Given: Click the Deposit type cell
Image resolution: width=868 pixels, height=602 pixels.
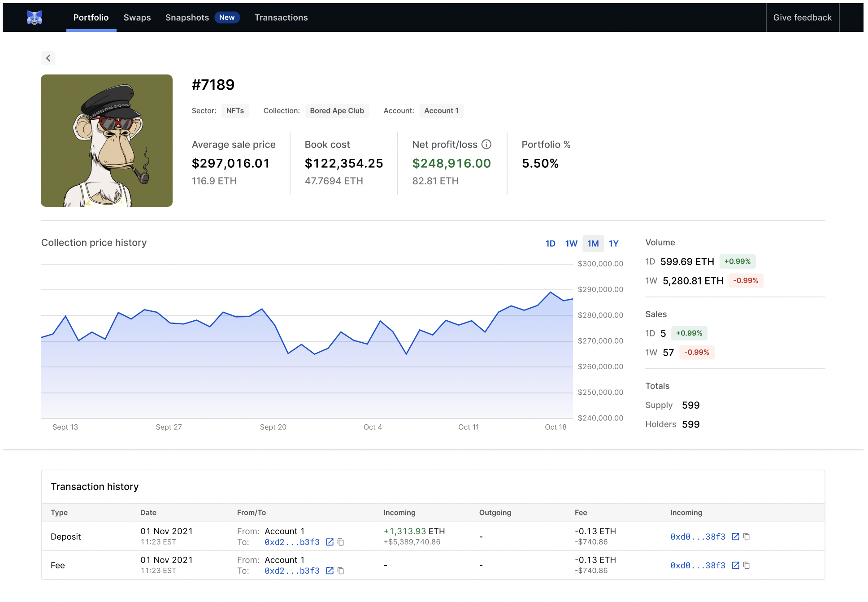Looking at the screenshot, I should click(x=66, y=537).
